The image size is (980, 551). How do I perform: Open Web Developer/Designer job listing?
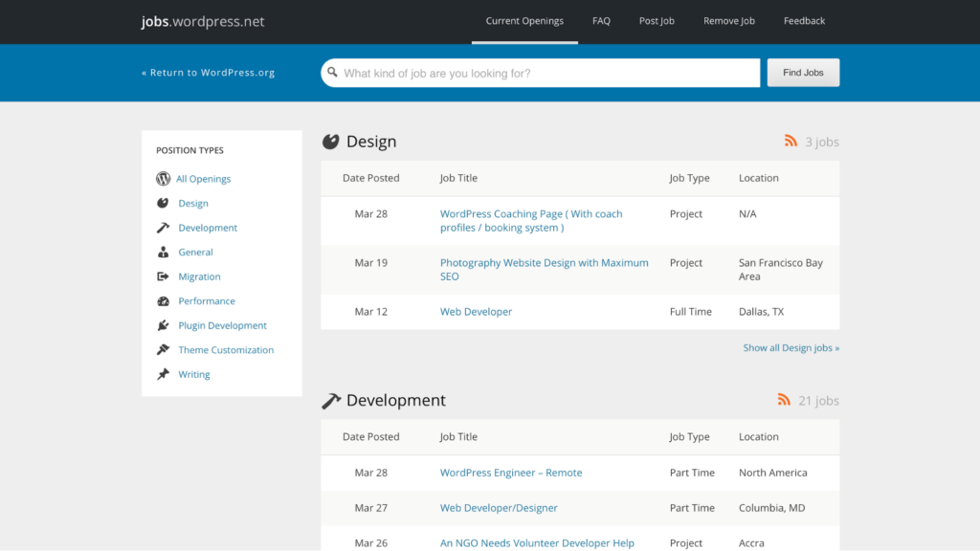coord(499,508)
